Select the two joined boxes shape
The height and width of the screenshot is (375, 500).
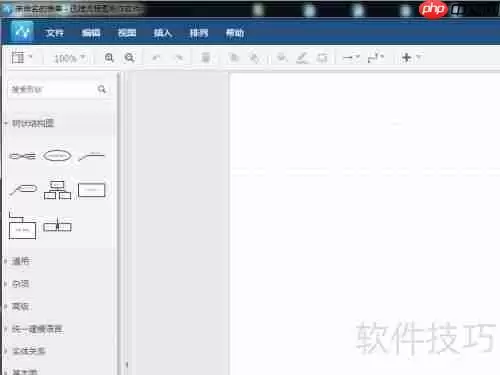coord(57,226)
